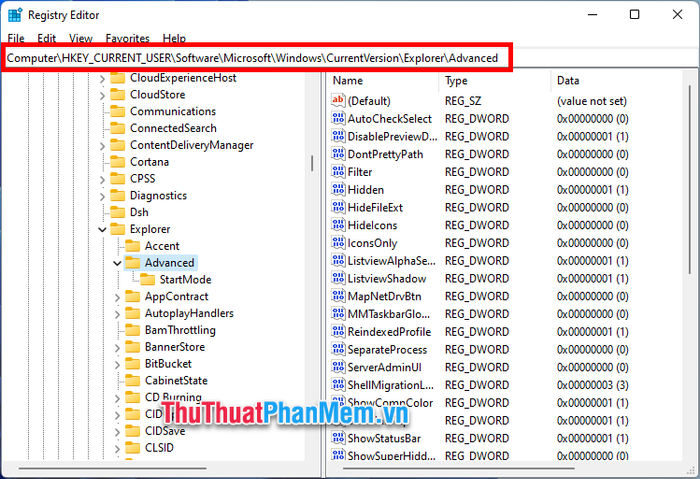Select the Cortana folder icon
This screenshot has height=479, width=700.
tap(118, 162)
